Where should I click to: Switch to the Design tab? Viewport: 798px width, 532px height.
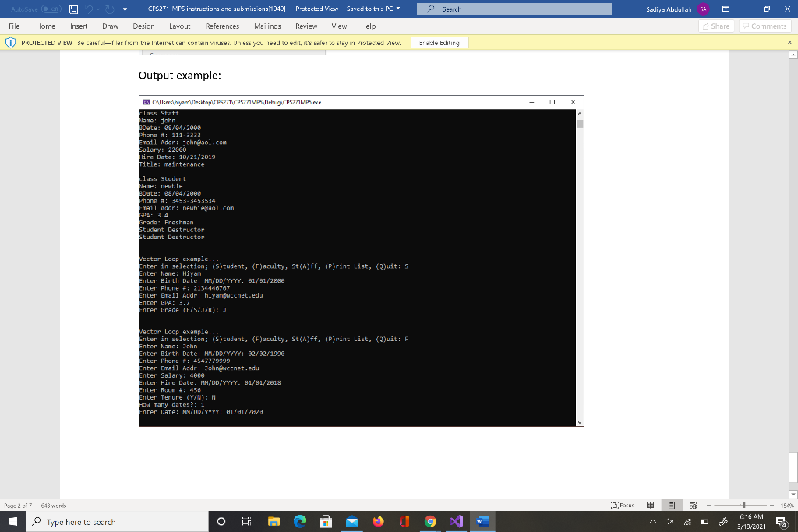click(x=143, y=26)
